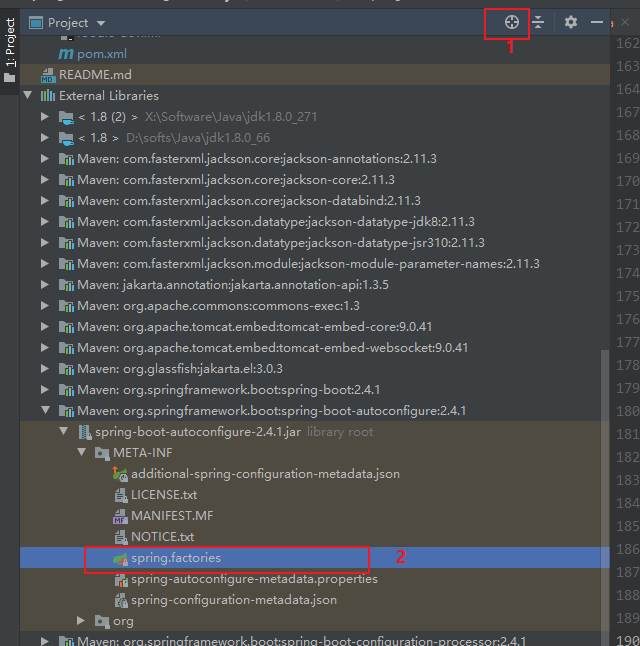This screenshot has height=646, width=640.
Task: Click library icon of spring-boot-autoconfigure:2.4.1
Action: pyautogui.click(x=66, y=411)
